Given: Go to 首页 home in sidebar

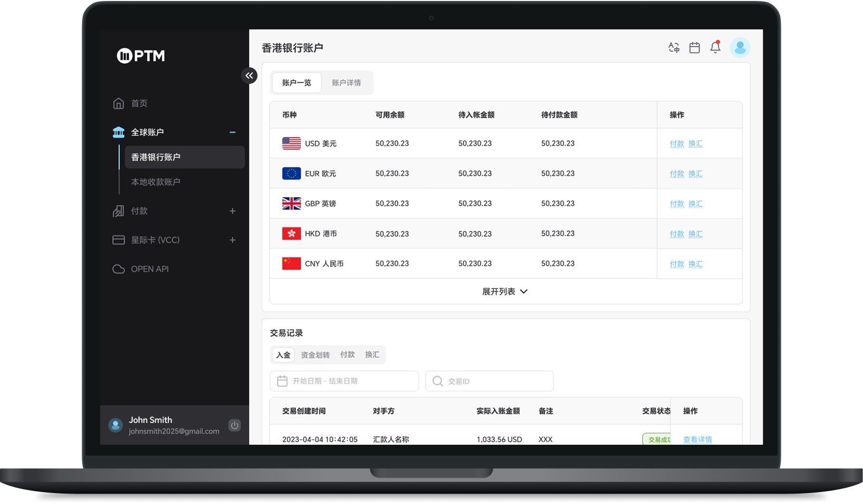Looking at the screenshot, I should point(139,104).
